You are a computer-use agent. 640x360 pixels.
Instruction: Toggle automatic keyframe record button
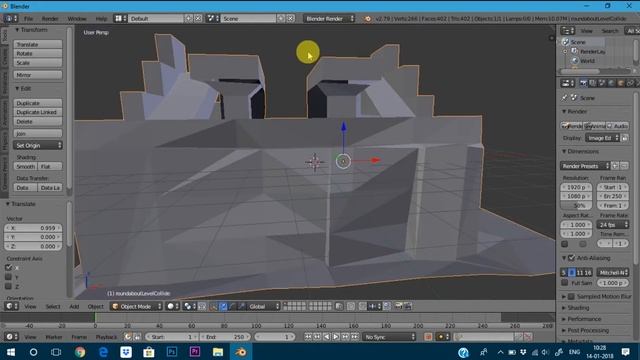click(428, 337)
